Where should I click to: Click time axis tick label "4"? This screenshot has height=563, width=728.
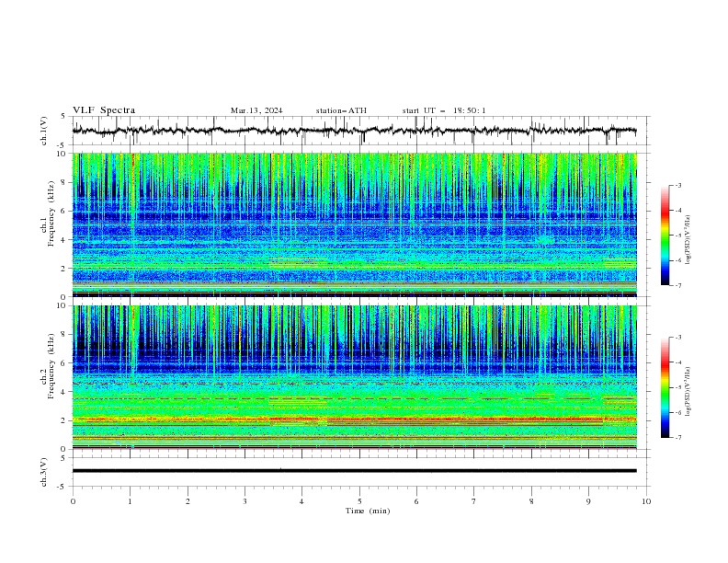pyautogui.click(x=301, y=501)
